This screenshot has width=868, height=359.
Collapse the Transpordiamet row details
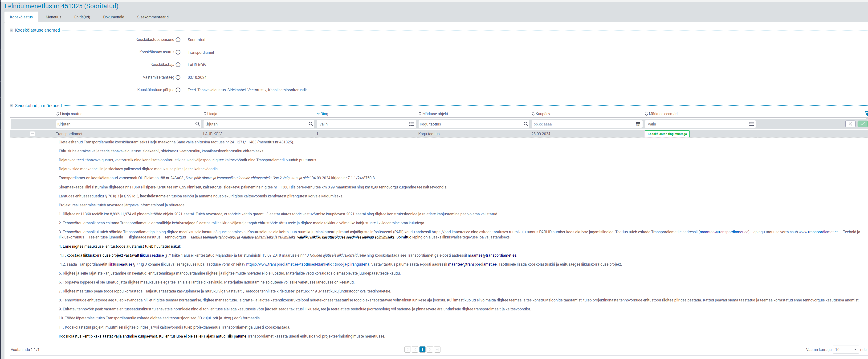pyautogui.click(x=32, y=134)
